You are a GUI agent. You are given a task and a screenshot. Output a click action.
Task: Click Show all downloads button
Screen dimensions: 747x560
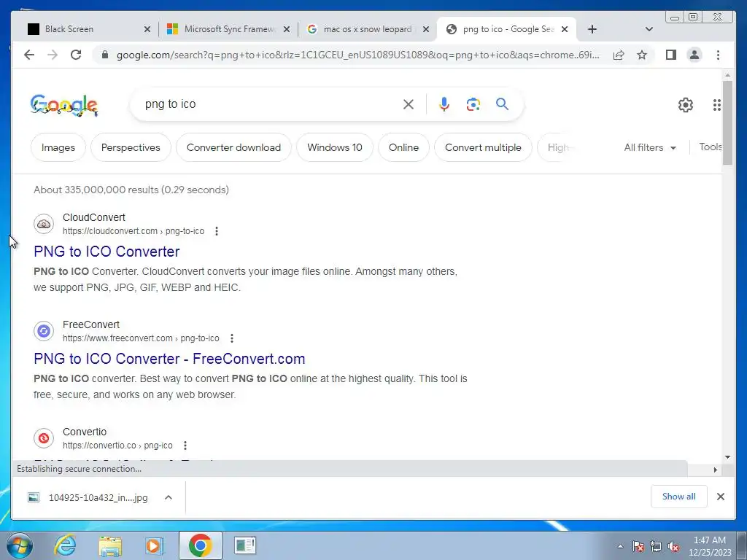(679, 497)
